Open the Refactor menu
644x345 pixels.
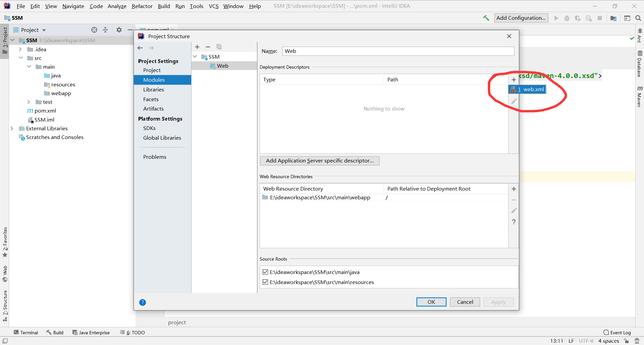pos(142,6)
